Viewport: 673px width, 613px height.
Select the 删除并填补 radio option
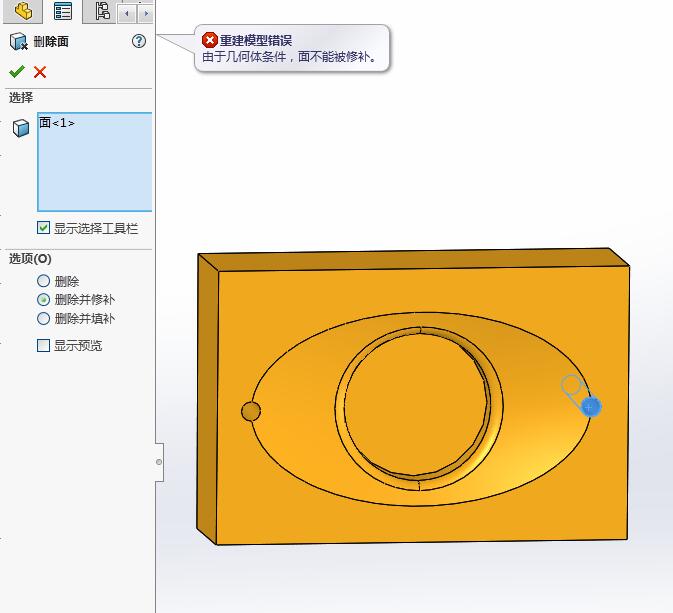click(x=43, y=318)
